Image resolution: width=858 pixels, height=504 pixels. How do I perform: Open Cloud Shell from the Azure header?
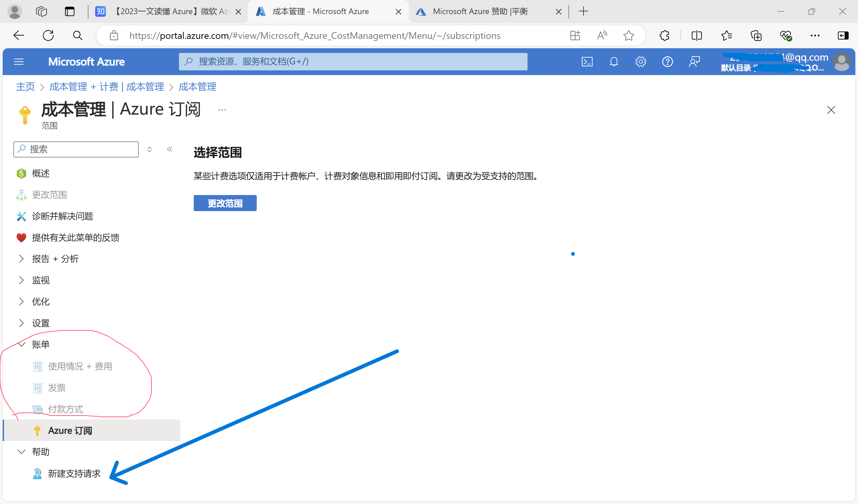587,62
